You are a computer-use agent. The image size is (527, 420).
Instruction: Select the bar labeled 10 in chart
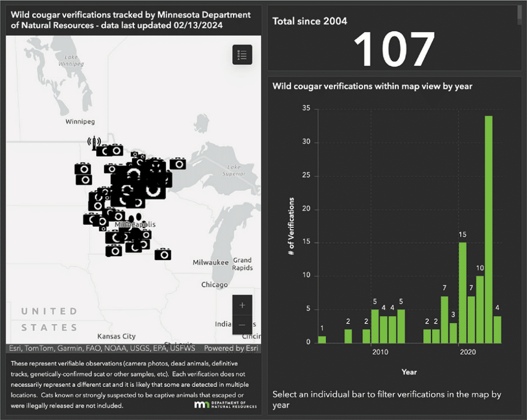click(x=480, y=309)
